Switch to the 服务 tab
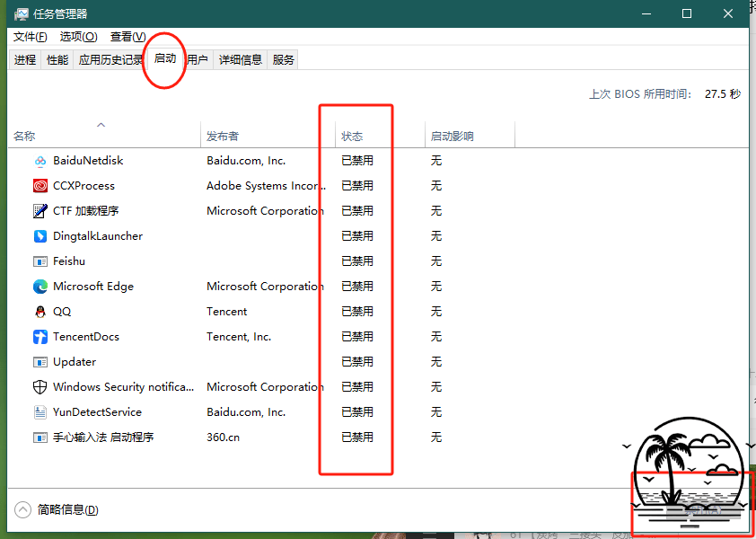The height and width of the screenshot is (539, 756). point(283,60)
